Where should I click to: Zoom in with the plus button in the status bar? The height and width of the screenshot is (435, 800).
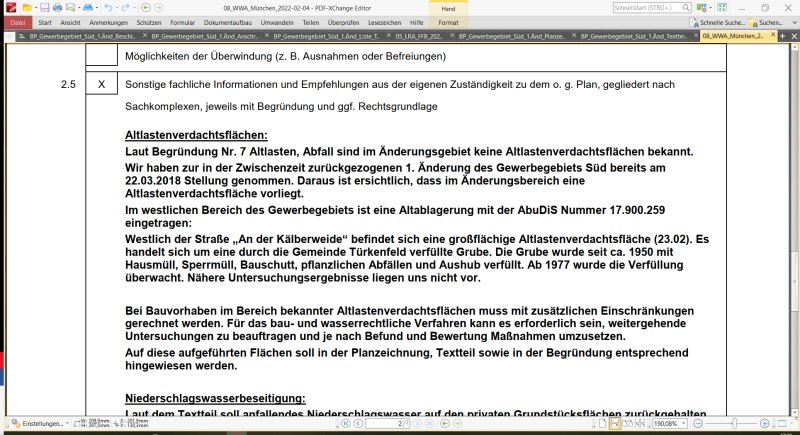[x=764, y=423]
